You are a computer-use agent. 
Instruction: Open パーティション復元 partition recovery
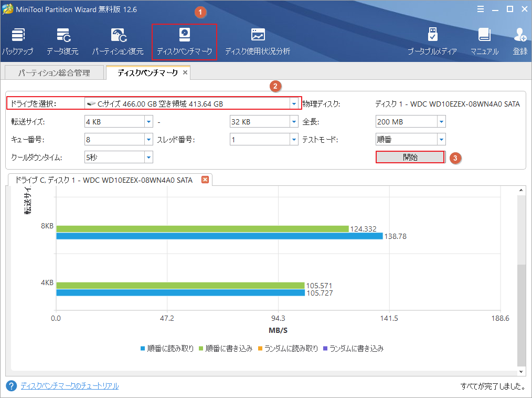[118, 42]
